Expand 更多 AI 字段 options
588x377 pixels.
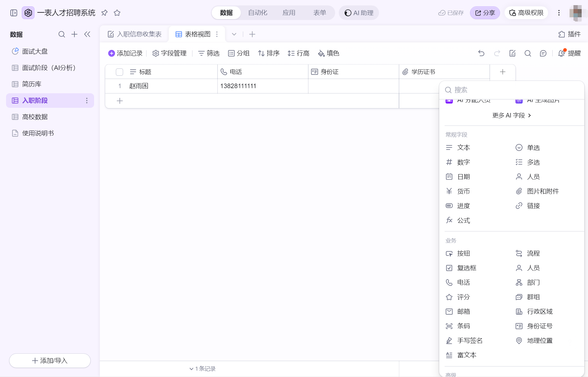[511, 115]
